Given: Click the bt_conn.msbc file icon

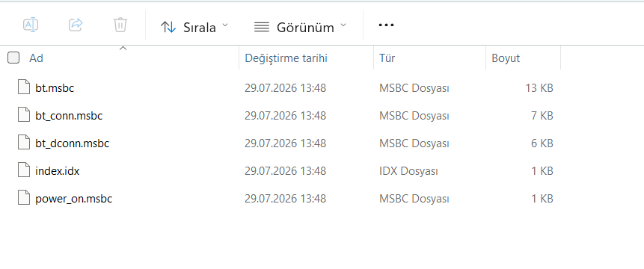Looking at the screenshot, I should [24, 115].
